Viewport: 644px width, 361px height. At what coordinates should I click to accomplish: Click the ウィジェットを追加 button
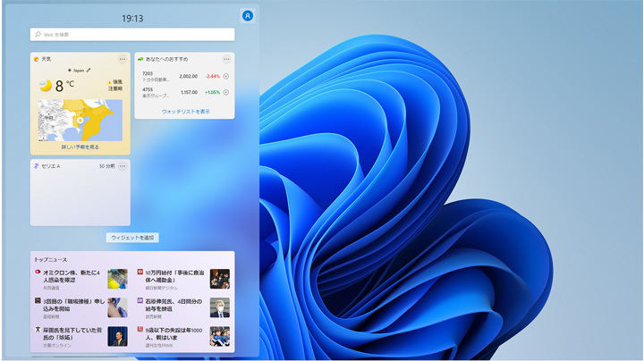point(132,238)
